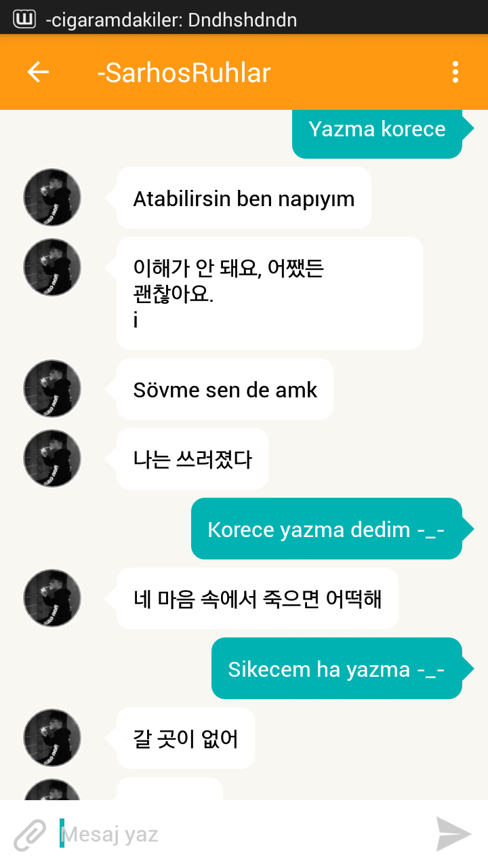
Task: Tap avatar next to 'Sövme sen de amk'
Action: pyautogui.click(x=52, y=389)
